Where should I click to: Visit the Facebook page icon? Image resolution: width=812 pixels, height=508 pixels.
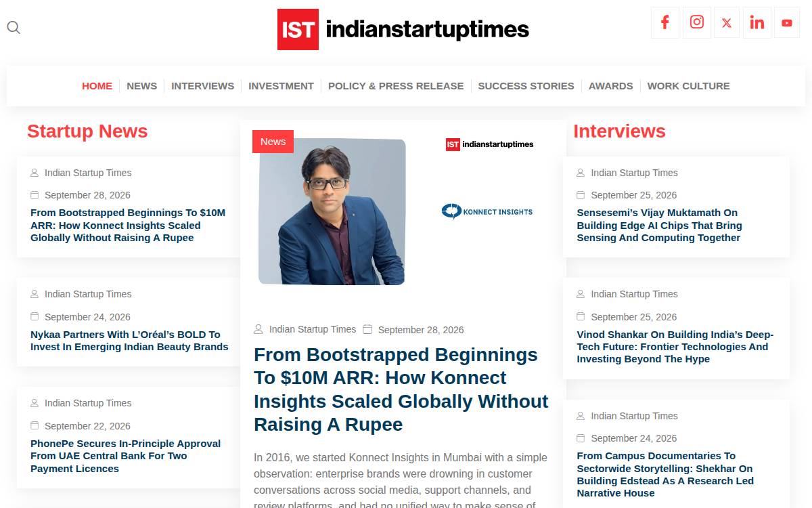click(x=665, y=22)
